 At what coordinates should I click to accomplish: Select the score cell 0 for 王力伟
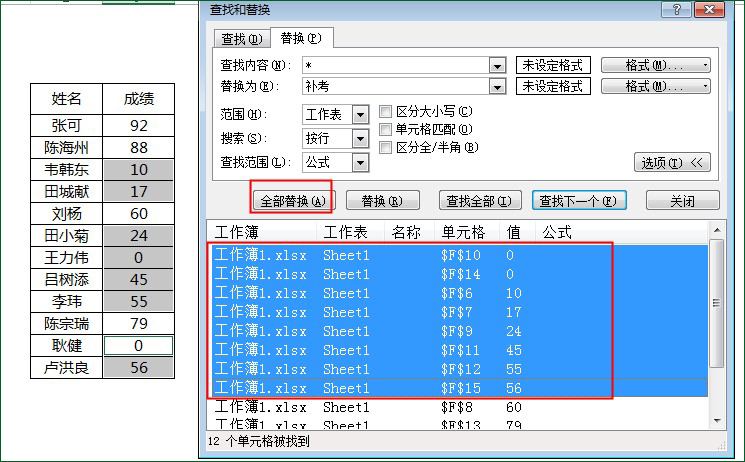(x=139, y=258)
